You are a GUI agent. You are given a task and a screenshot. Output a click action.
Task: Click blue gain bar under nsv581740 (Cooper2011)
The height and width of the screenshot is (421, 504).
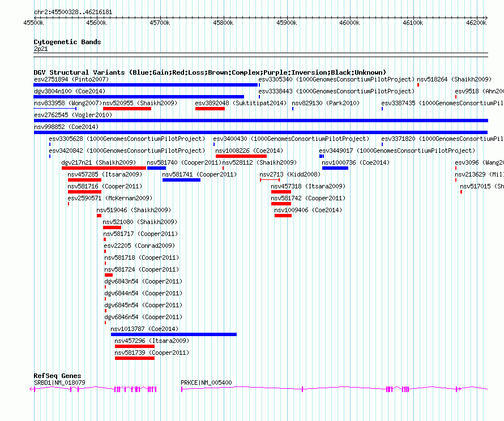click(156, 168)
